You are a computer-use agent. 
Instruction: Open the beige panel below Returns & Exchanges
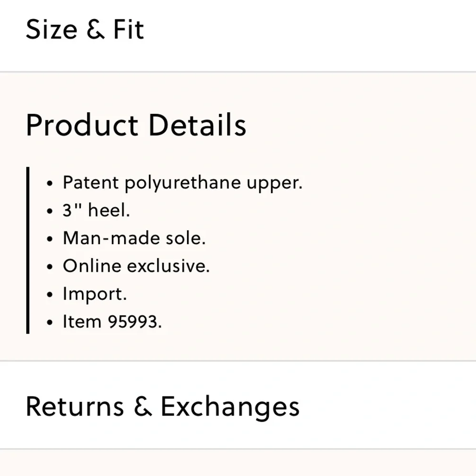coord(238,463)
